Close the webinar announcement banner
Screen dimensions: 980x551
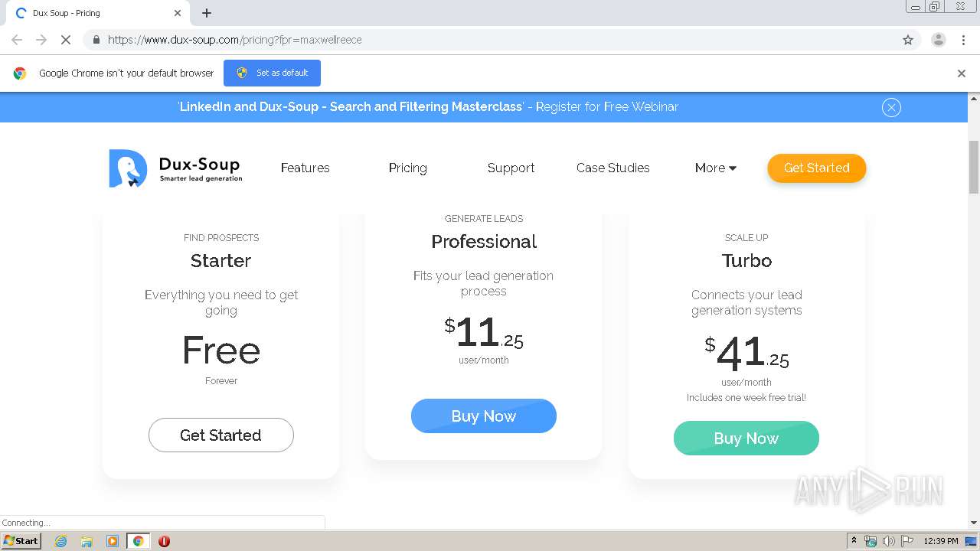point(891,108)
